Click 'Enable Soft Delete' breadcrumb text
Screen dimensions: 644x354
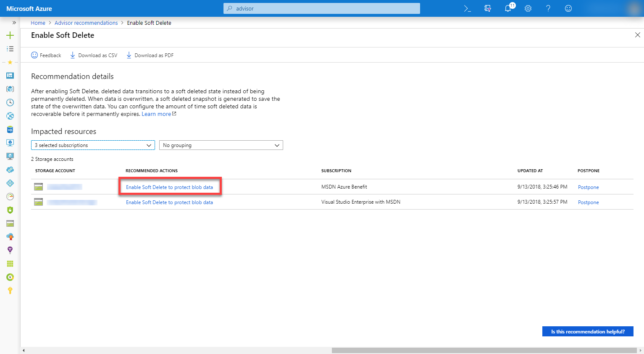(149, 23)
